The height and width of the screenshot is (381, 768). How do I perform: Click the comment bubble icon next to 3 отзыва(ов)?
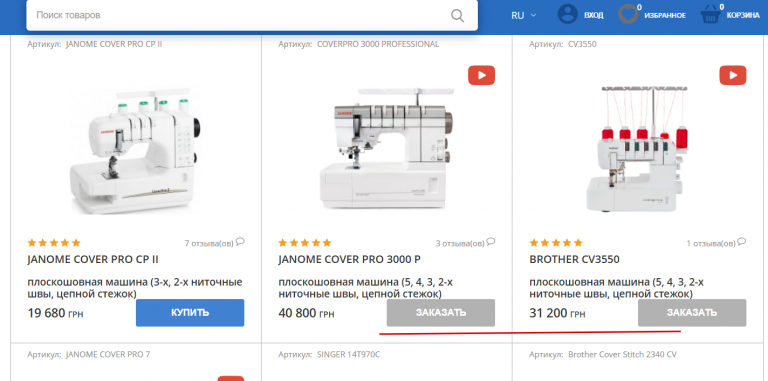point(491,241)
